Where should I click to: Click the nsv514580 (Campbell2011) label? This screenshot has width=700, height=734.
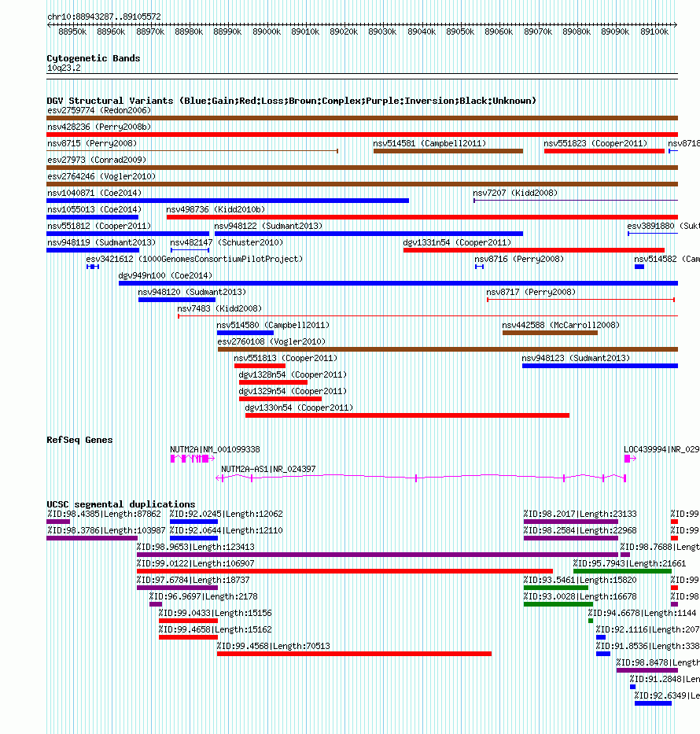point(273,325)
